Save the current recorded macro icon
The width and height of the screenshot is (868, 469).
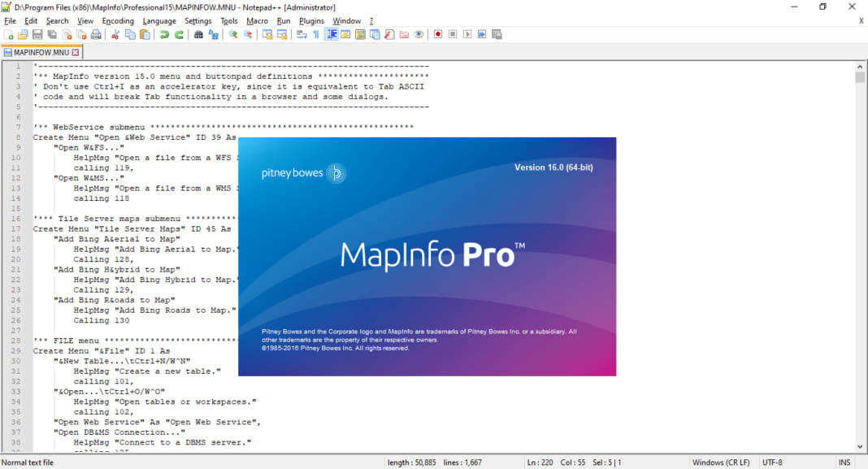coord(497,34)
